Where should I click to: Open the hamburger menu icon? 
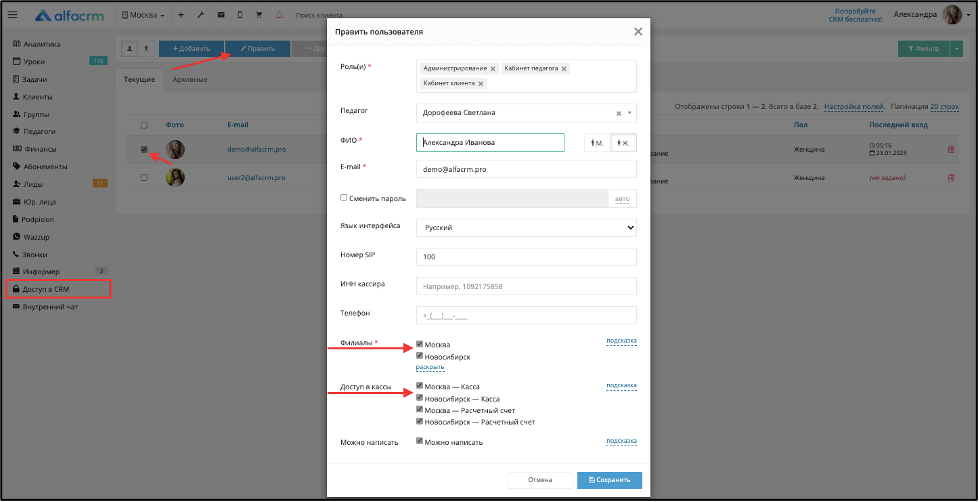coord(12,15)
